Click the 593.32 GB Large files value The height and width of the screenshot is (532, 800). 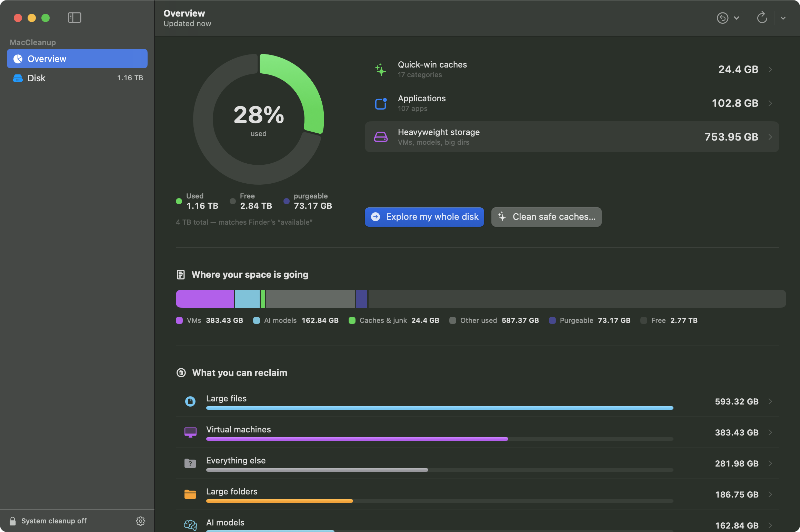click(737, 402)
